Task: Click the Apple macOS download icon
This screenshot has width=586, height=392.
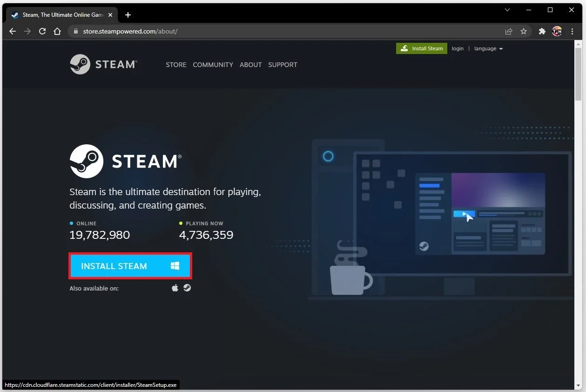Action: click(x=175, y=288)
